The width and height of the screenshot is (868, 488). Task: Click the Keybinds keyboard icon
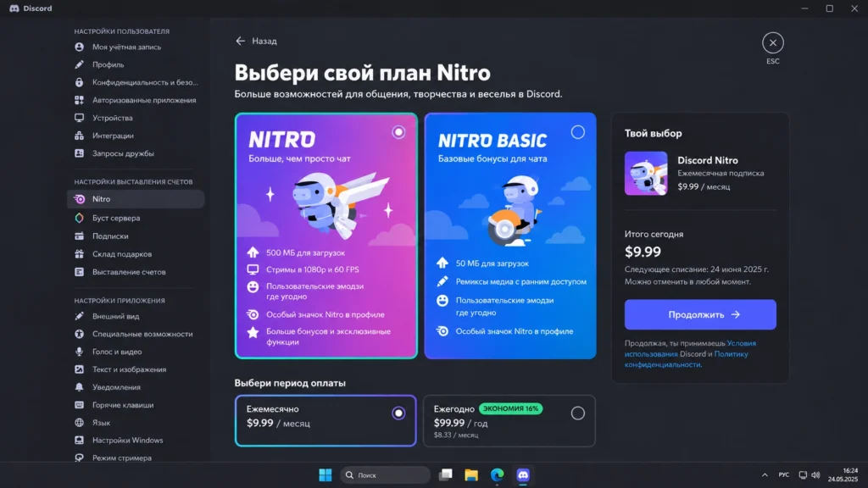coord(79,405)
